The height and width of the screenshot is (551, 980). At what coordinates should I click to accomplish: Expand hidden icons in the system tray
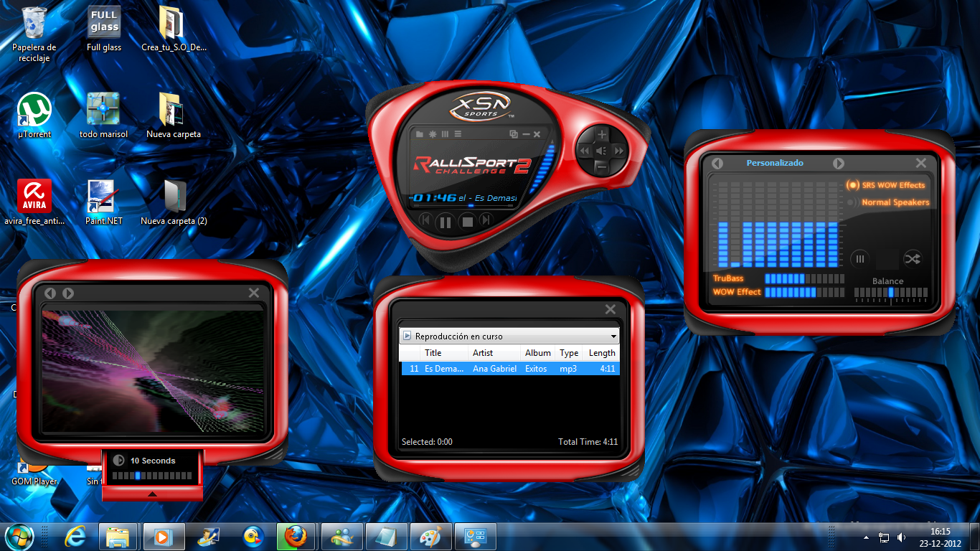point(865,537)
